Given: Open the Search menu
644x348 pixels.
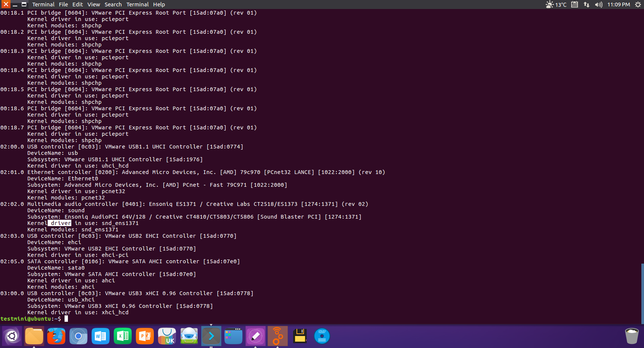Looking at the screenshot, I should (x=113, y=4).
